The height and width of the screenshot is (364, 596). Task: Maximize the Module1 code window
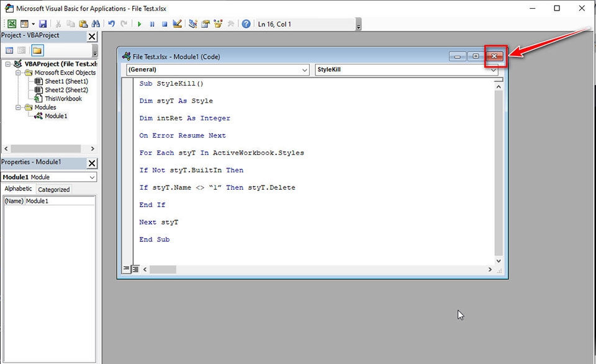(476, 56)
